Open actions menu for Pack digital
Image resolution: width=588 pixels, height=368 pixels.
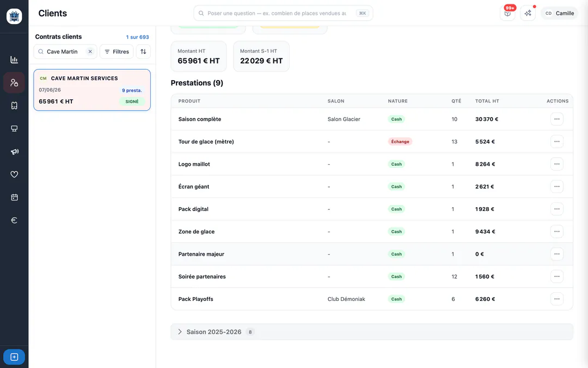(x=557, y=209)
